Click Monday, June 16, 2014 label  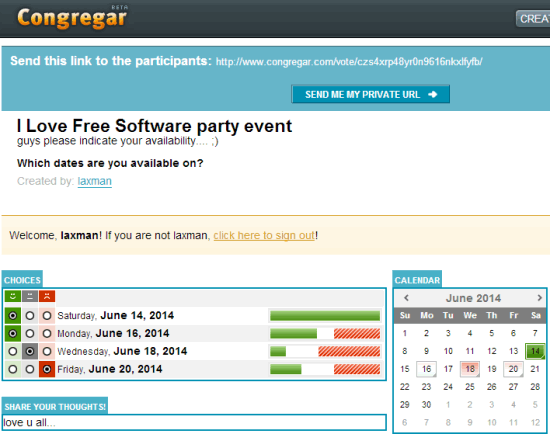point(113,333)
